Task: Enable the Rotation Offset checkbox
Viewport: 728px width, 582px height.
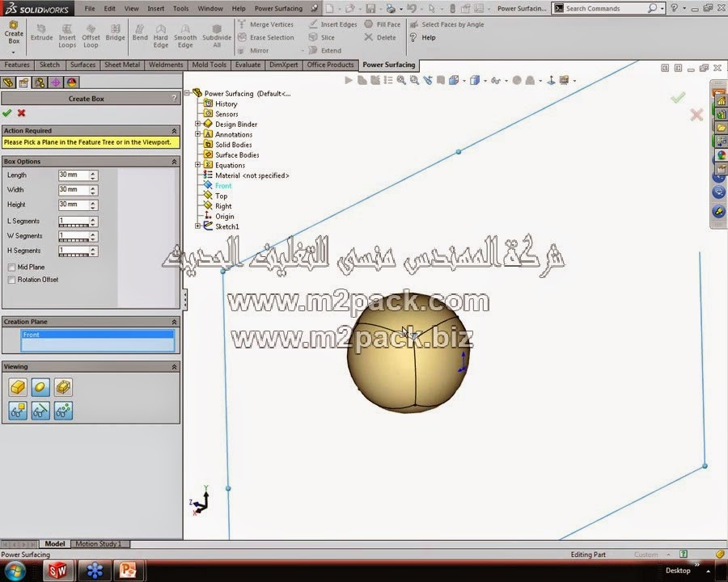Action: click(x=11, y=280)
